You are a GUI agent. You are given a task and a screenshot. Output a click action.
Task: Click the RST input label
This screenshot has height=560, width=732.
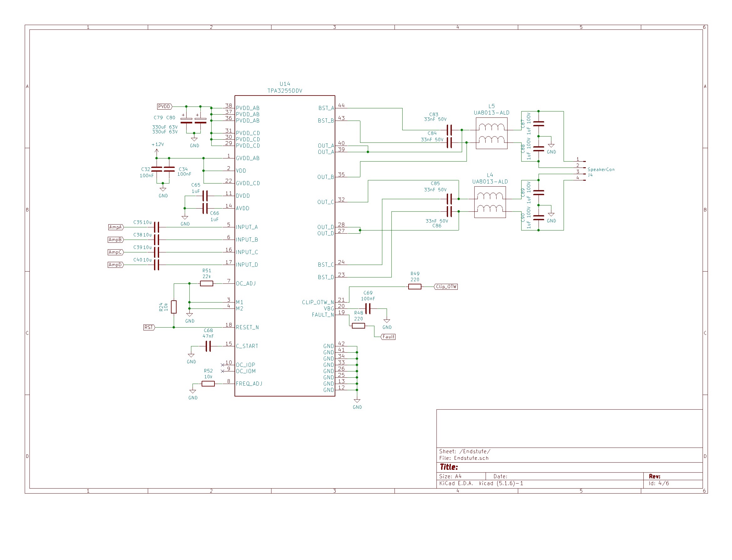(x=148, y=327)
